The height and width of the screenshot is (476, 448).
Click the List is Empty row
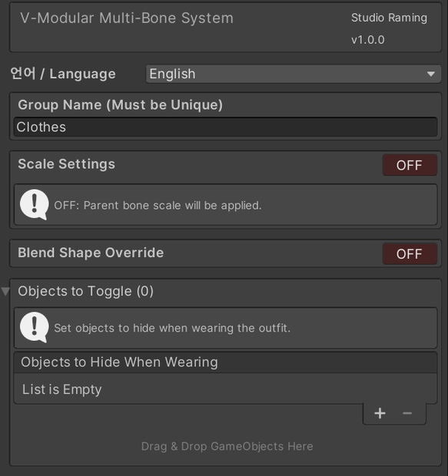click(225, 389)
